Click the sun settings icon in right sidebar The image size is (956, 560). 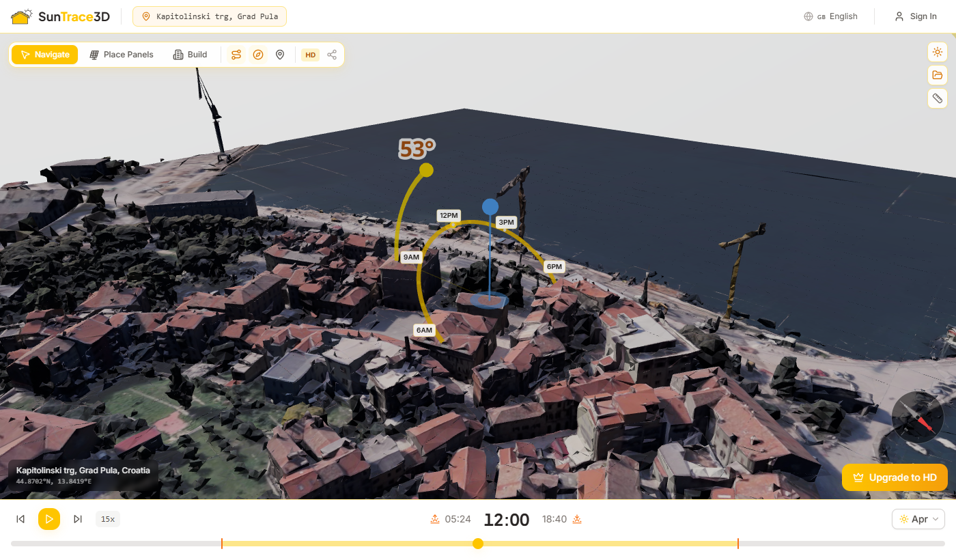(937, 52)
